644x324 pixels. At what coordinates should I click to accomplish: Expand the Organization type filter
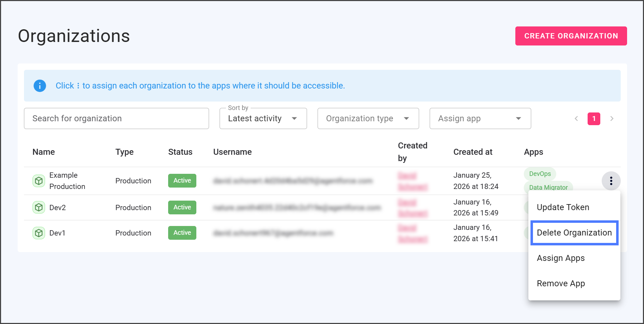pos(368,118)
